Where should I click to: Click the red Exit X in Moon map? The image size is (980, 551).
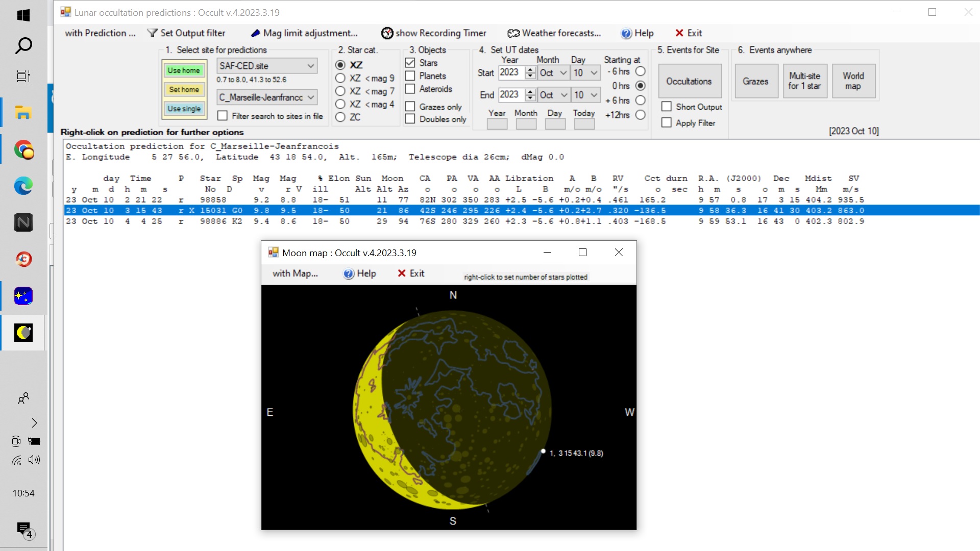[402, 273]
